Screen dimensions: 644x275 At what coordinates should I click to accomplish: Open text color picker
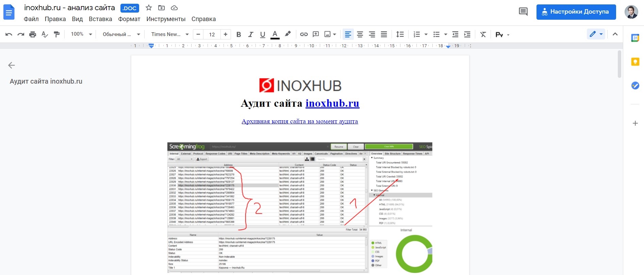pyautogui.click(x=275, y=34)
